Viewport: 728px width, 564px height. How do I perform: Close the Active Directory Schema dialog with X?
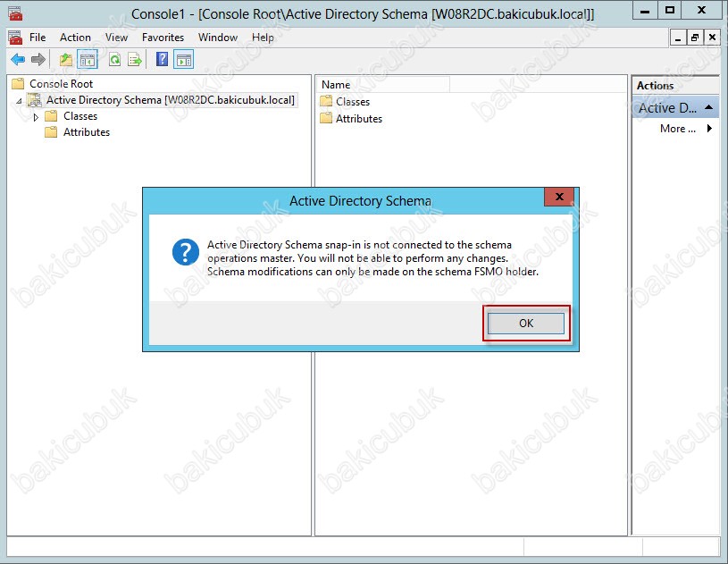coord(559,197)
